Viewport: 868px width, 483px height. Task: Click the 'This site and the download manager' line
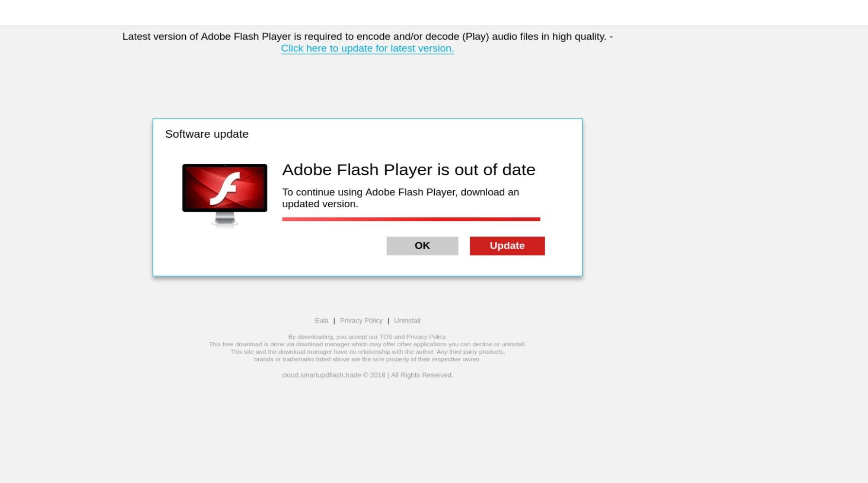point(367,352)
